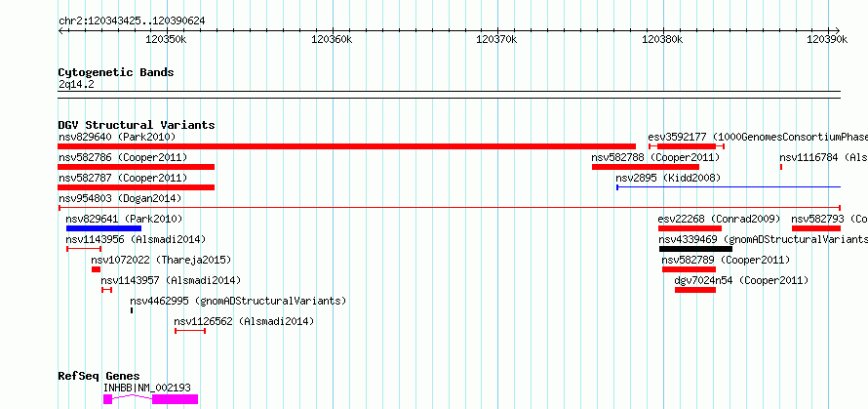Screen dimensions: 868x409
Task: Click the small magenta INHBB first exon
Action: (107, 399)
